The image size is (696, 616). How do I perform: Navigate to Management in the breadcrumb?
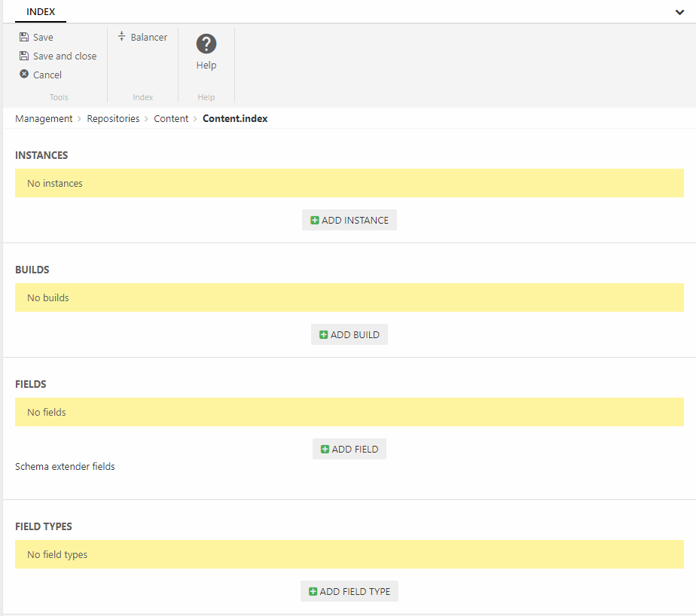pos(44,118)
